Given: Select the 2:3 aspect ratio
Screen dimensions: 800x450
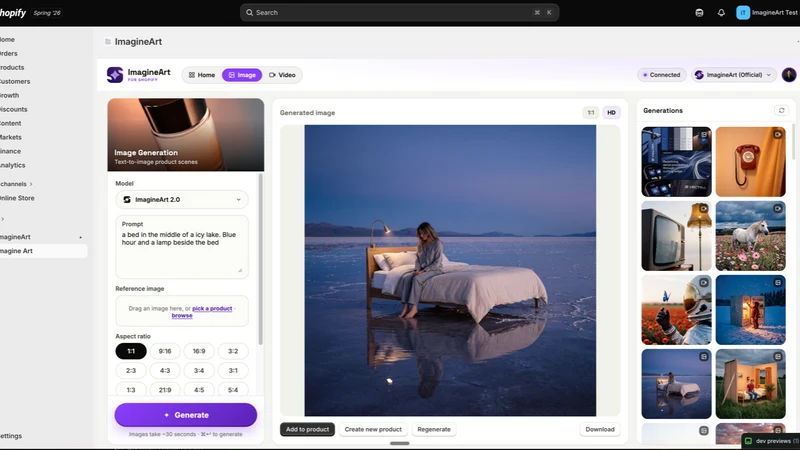Looking at the screenshot, I should click(x=131, y=370).
